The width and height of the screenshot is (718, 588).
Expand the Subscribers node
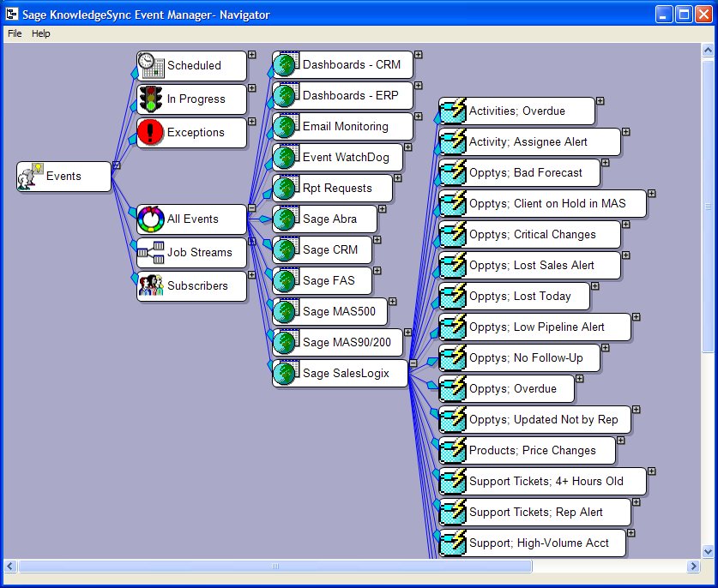tap(252, 274)
